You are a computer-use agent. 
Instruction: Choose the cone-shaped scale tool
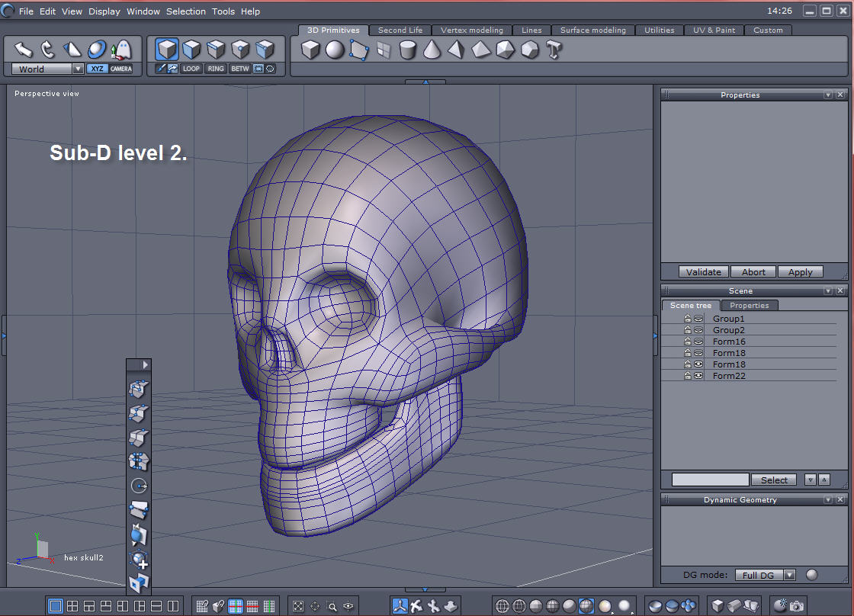[72, 50]
